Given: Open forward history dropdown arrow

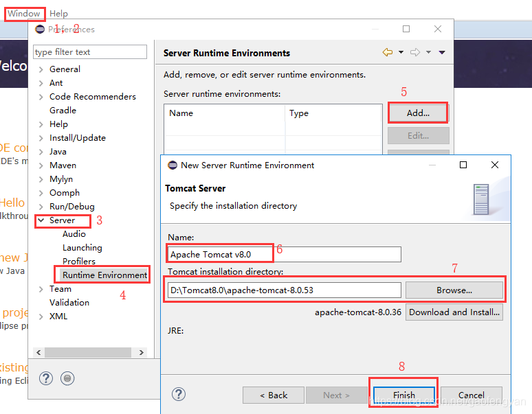Looking at the screenshot, I should 428,52.
